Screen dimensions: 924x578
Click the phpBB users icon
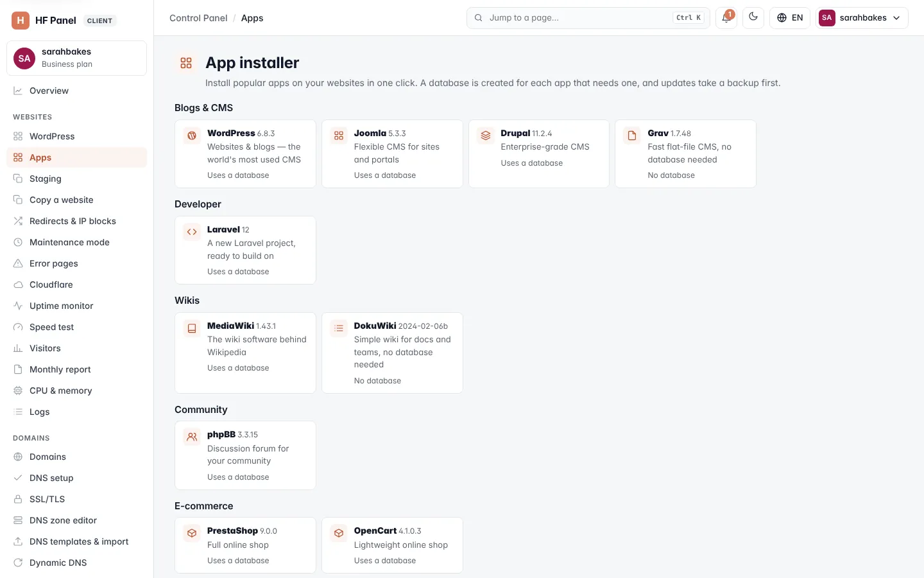[x=192, y=437]
